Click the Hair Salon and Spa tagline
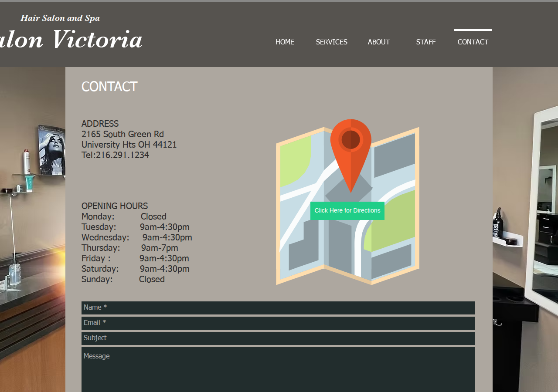 point(60,18)
